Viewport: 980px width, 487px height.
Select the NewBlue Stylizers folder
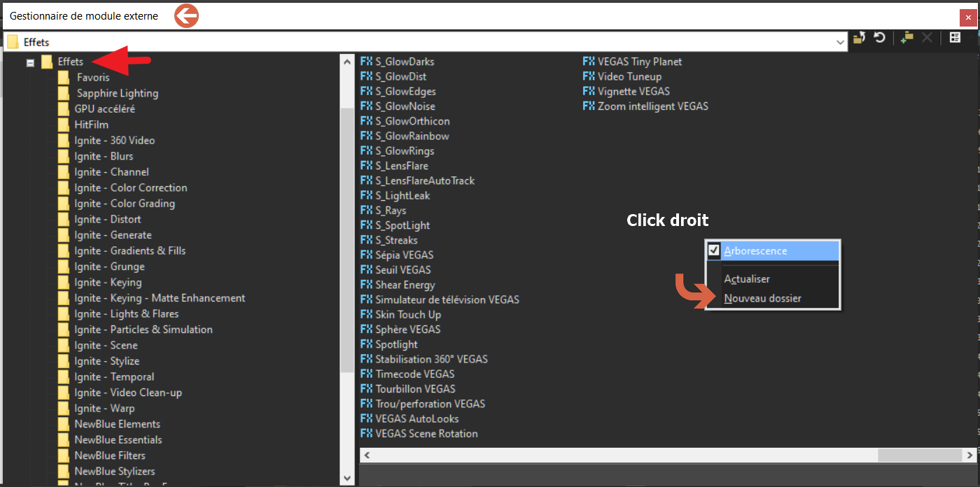click(115, 472)
